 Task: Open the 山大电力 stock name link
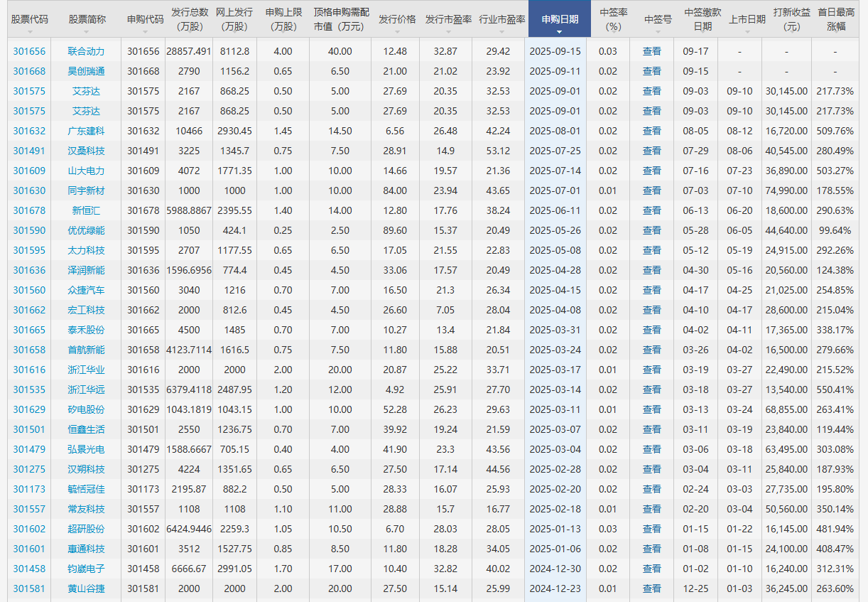tap(86, 171)
